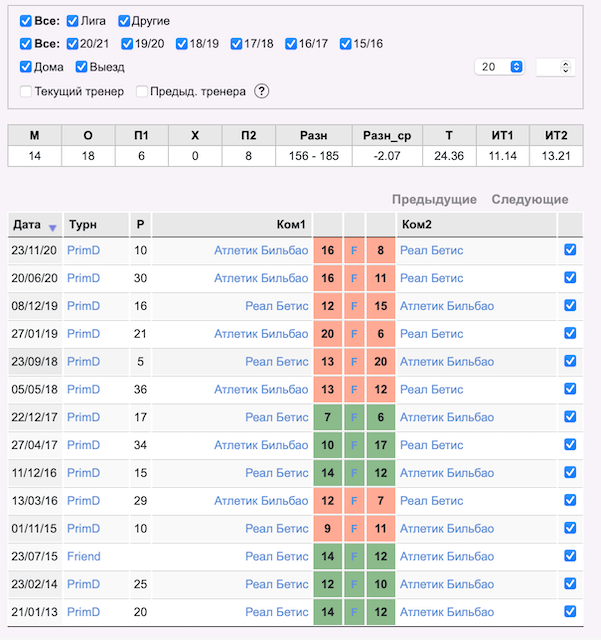Click the Т value 24.36
This screenshot has width=601, height=640.
point(449,156)
